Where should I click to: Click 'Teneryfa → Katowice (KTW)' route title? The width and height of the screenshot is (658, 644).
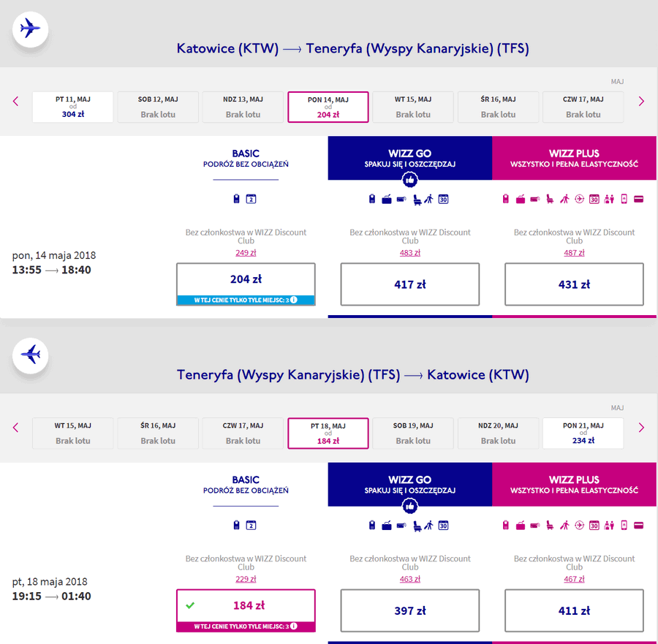coord(352,375)
